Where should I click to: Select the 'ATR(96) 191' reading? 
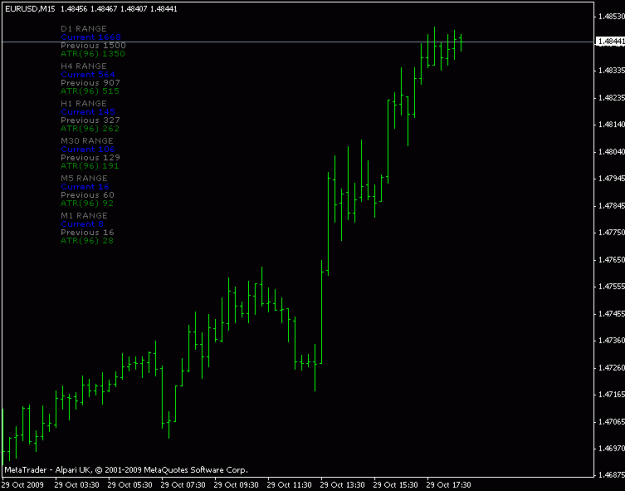(x=90, y=166)
